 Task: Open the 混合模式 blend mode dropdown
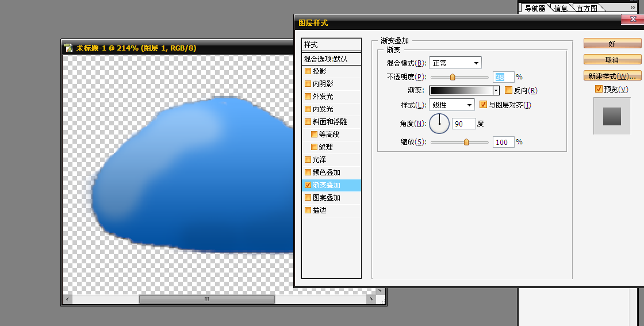pyautogui.click(x=455, y=63)
